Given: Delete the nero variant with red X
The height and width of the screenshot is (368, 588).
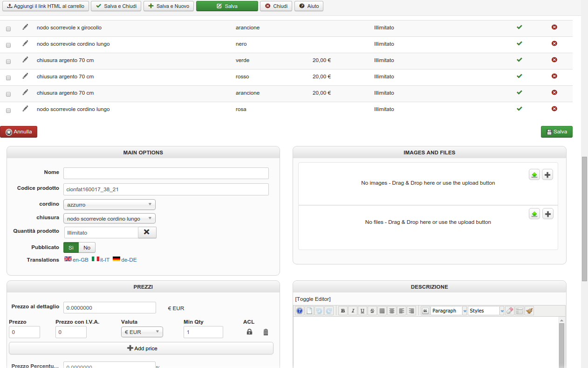Looking at the screenshot, I should [554, 43].
